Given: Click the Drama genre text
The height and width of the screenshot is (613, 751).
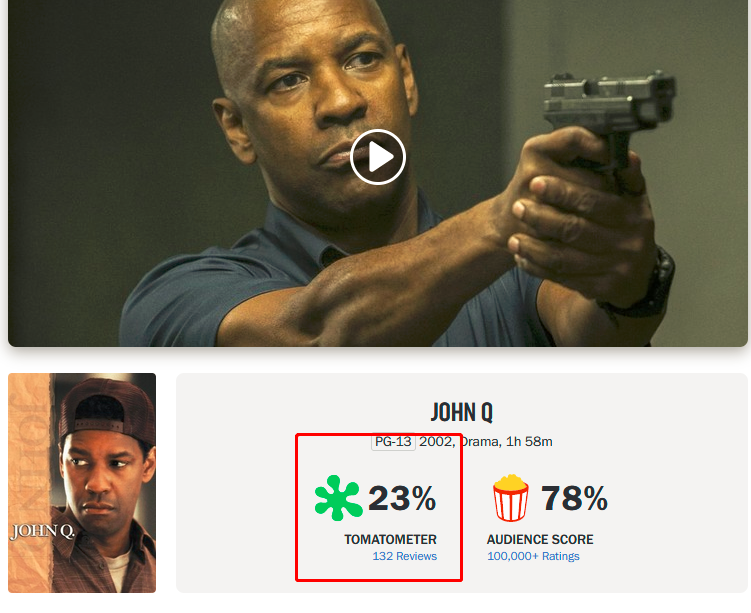Looking at the screenshot, I should pos(478,442).
